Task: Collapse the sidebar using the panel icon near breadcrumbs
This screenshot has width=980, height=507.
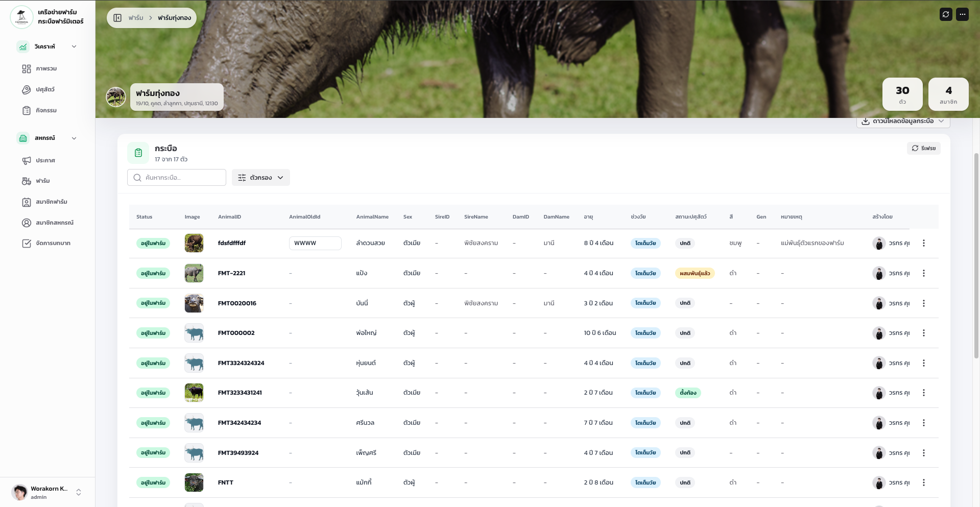Action: click(118, 17)
